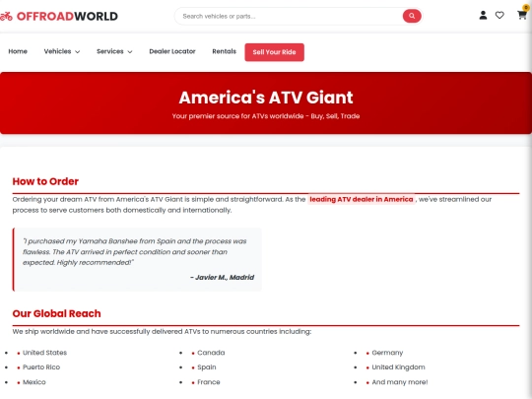Click the red search magnifier button
The height and width of the screenshot is (399, 532).
[x=412, y=16]
